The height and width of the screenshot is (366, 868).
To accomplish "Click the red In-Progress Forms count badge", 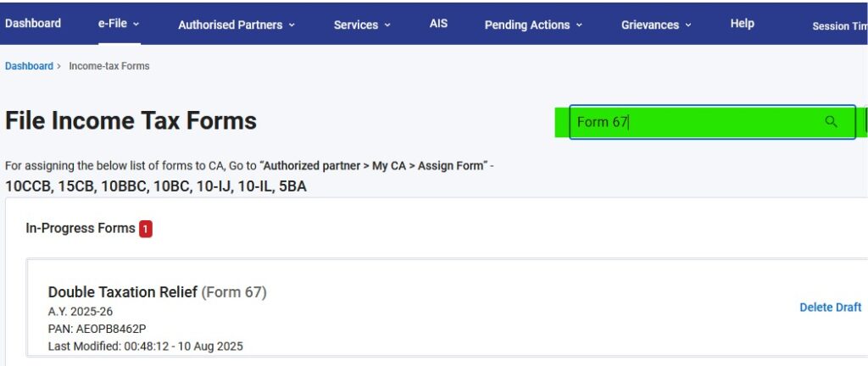I will (x=146, y=229).
